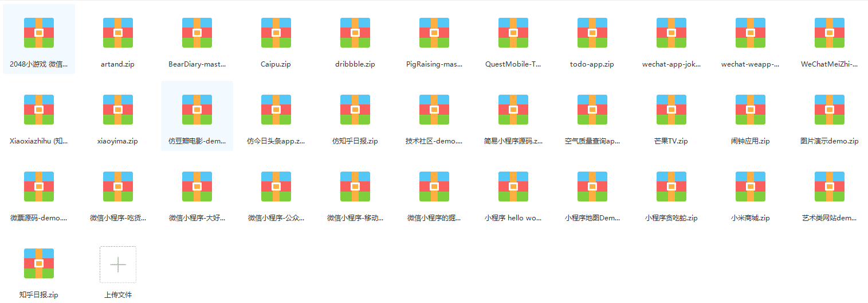Click the file name text 图片演示demo.zip
The height and width of the screenshot is (303, 868).
830,141
